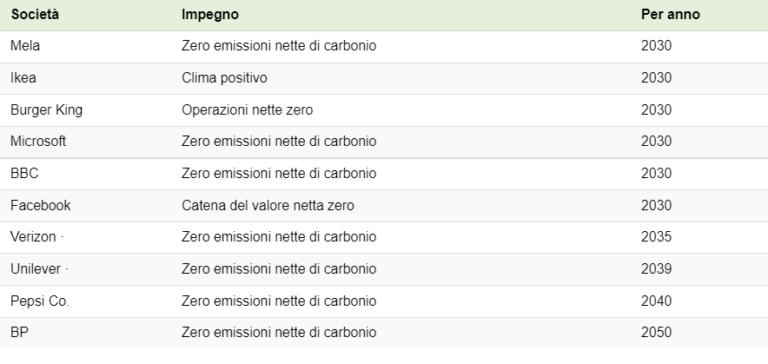This screenshot has width=768, height=364.
Task: Click the Società column header
Action: 35,15
